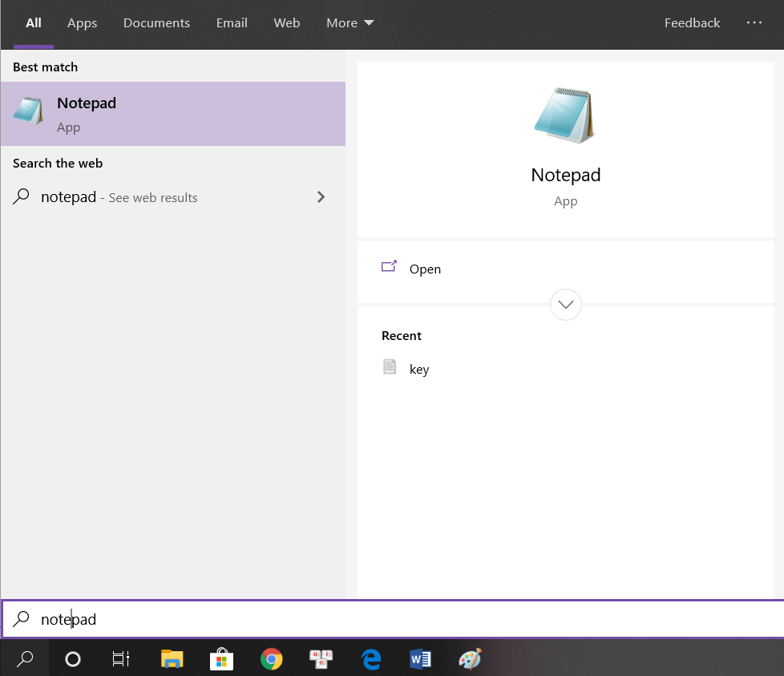This screenshot has height=676, width=784.
Task: Launch Google Chrome from the taskbar
Action: [x=272, y=659]
